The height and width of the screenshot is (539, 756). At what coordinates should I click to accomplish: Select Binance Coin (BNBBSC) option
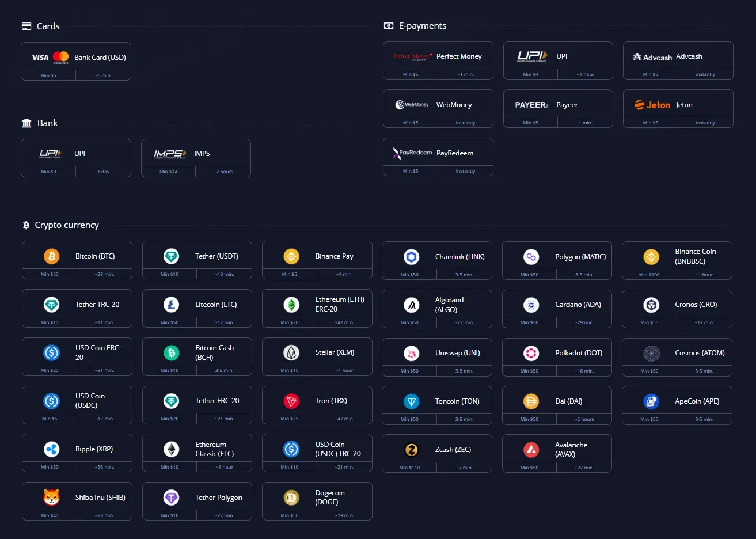click(677, 260)
